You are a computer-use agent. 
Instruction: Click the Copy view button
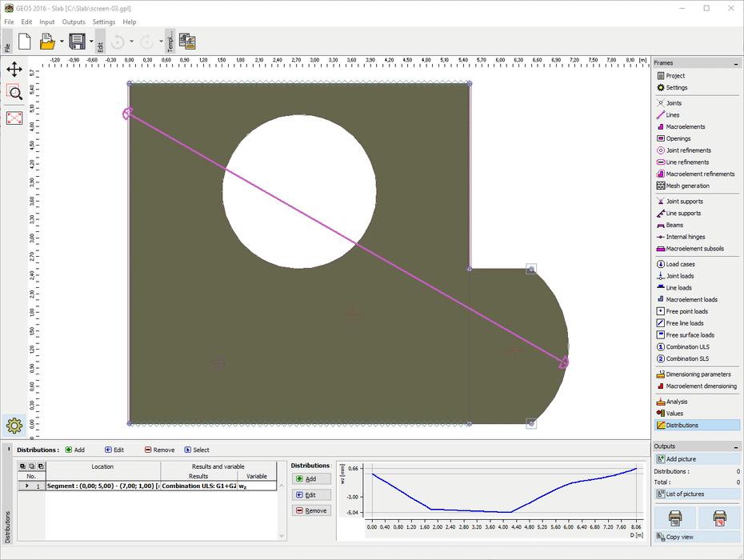click(x=679, y=537)
